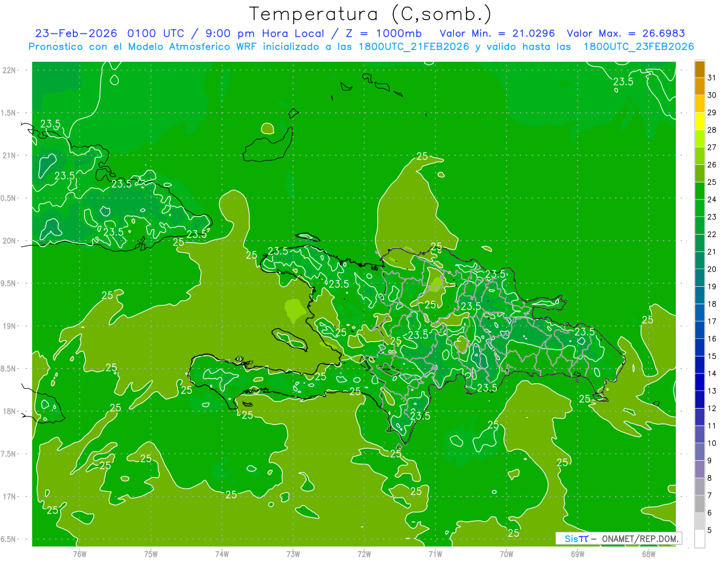Click colorbar legend value "10"
This screenshot has width=728, height=562.
pyautogui.click(x=712, y=443)
